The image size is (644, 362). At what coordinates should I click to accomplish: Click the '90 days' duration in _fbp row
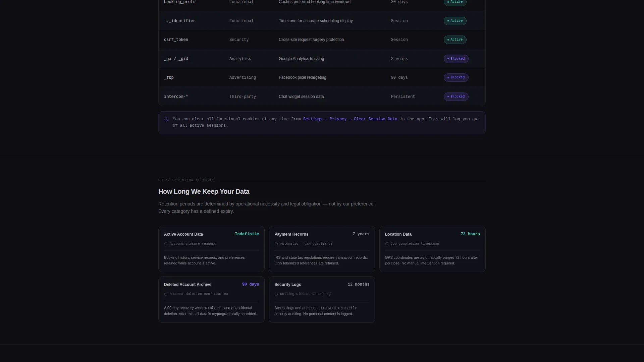(x=399, y=77)
